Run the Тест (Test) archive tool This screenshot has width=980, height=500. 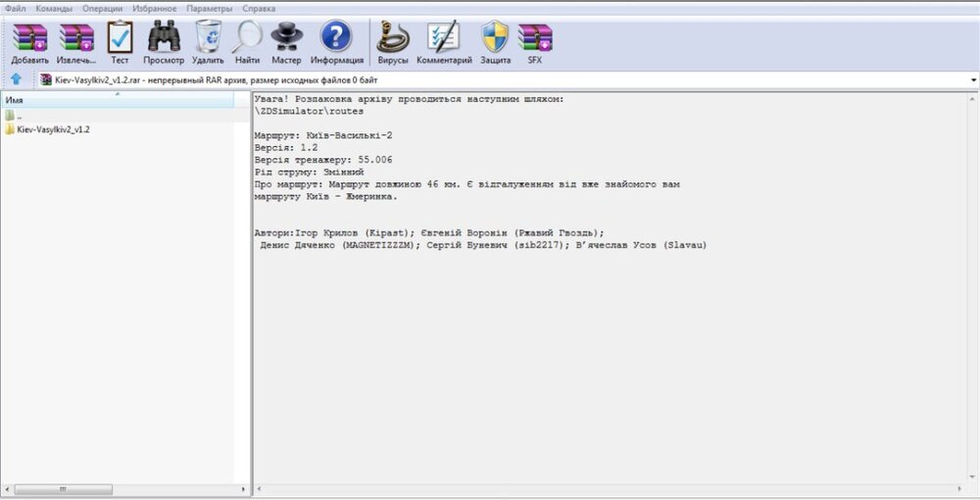120,38
